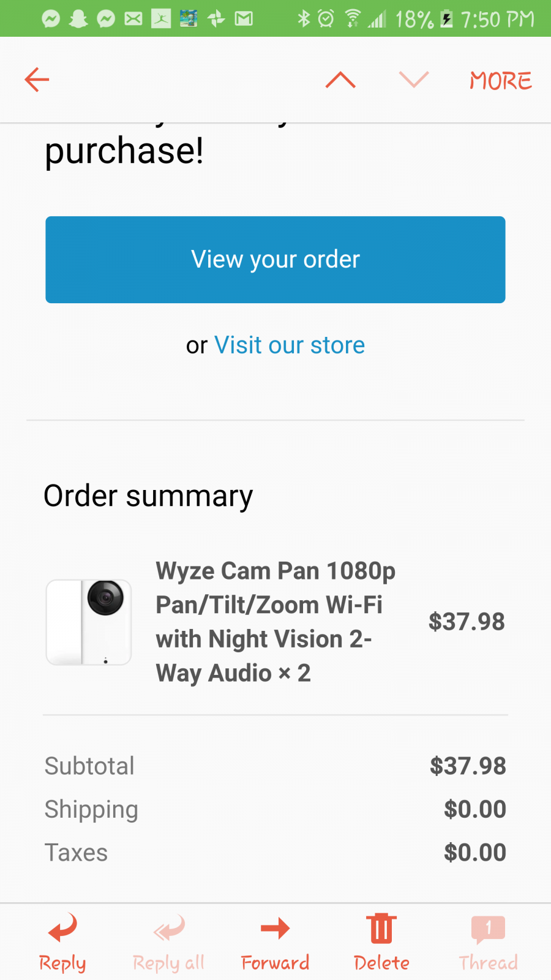Go to previous email with up chevron
551x980 pixels.
(x=340, y=80)
